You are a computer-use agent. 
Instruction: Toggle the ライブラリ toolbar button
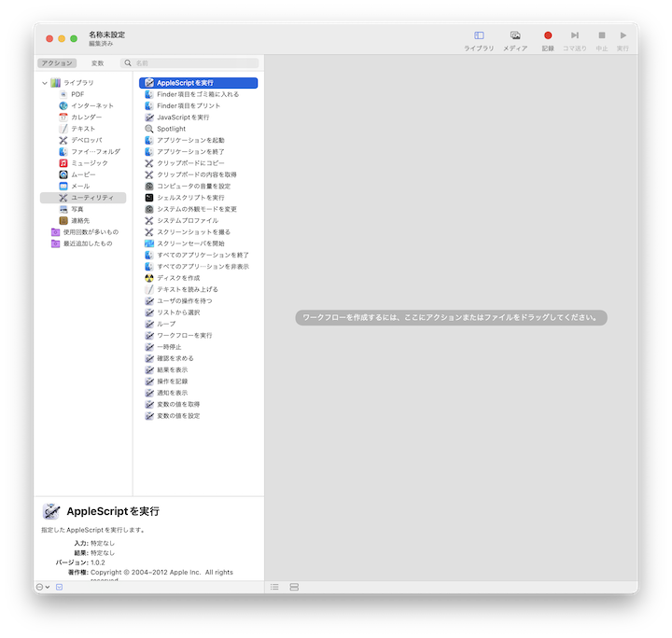(479, 41)
